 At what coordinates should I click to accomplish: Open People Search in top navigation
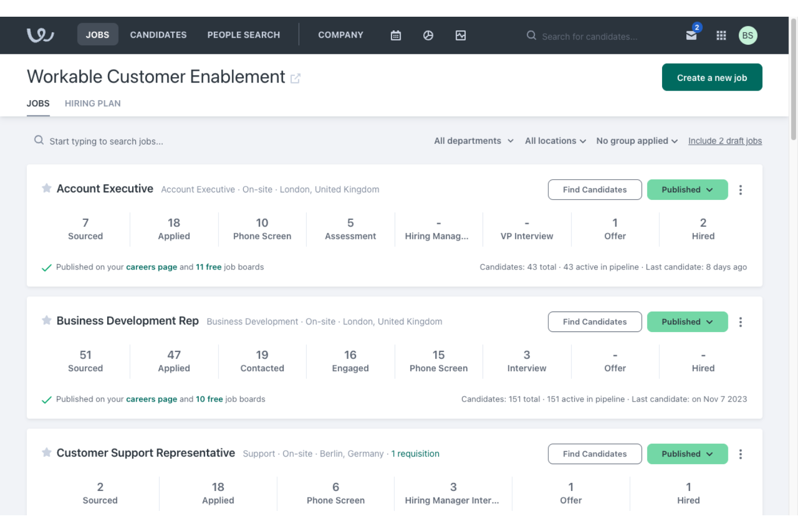pos(244,34)
